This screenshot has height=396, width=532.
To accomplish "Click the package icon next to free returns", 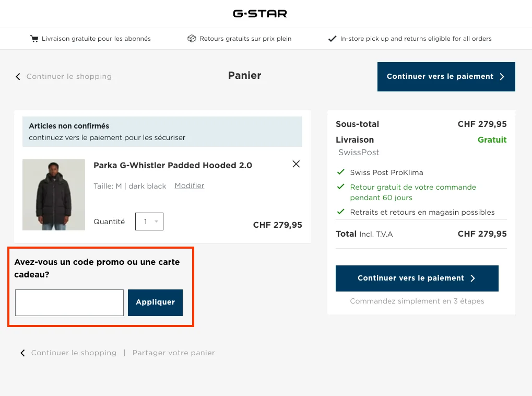I will tap(192, 38).
